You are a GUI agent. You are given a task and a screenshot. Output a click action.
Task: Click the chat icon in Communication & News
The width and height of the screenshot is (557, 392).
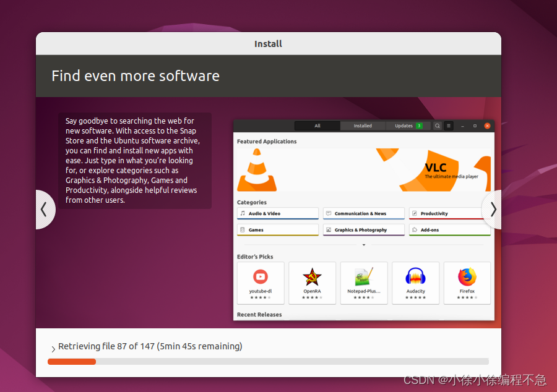pyautogui.click(x=329, y=213)
